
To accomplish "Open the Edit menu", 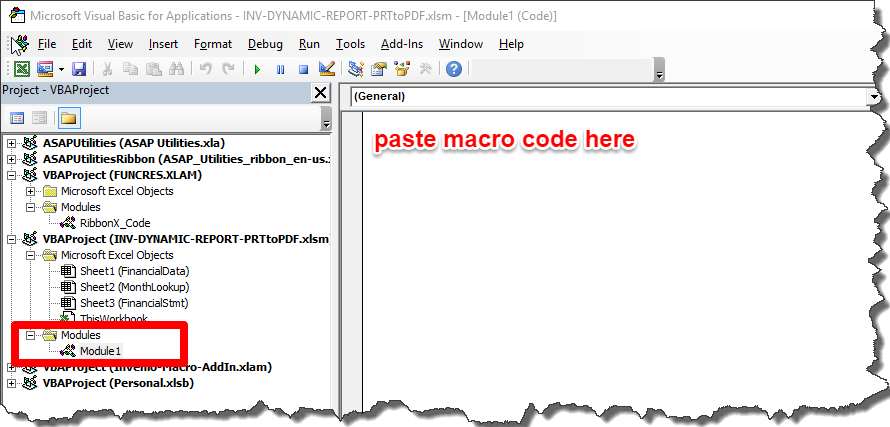I will tap(82, 44).
